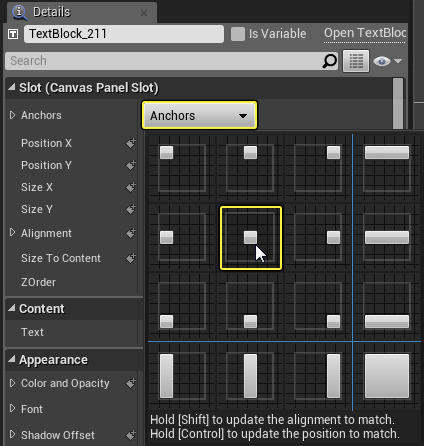Select the left vertical-stretch anchor preset
Viewport: 424px width, 446px height.
[x=182, y=376]
